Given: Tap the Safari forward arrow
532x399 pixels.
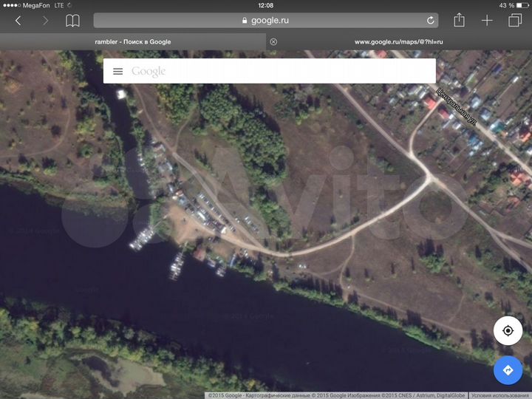Looking at the screenshot, I should tap(45, 21).
